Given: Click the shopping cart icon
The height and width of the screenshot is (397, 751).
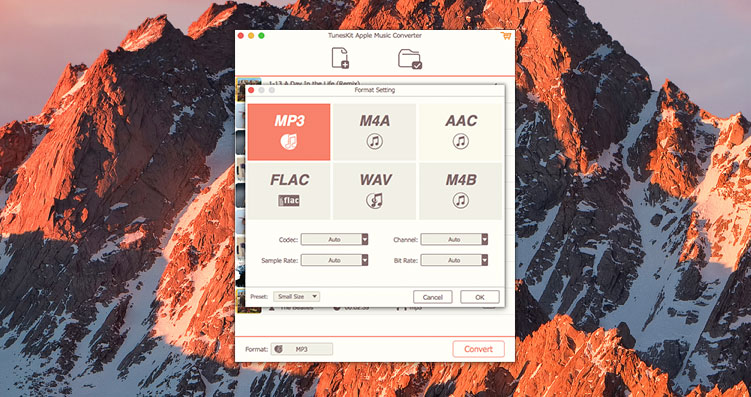Looking at the screenshot, I should point(506,36).
